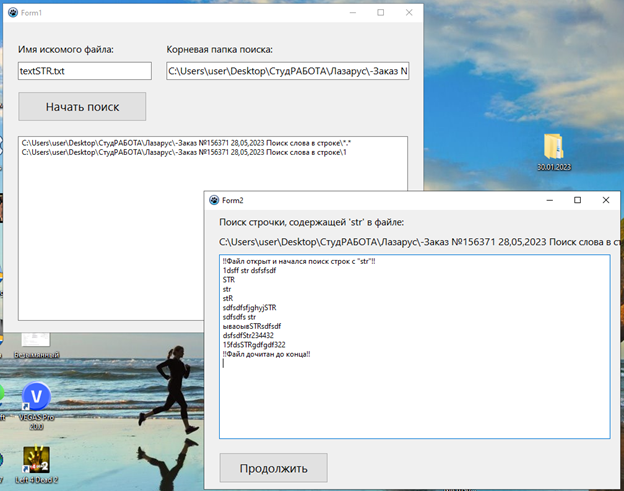Click the lowercase 'str' line under STR

tap(227, 289)
